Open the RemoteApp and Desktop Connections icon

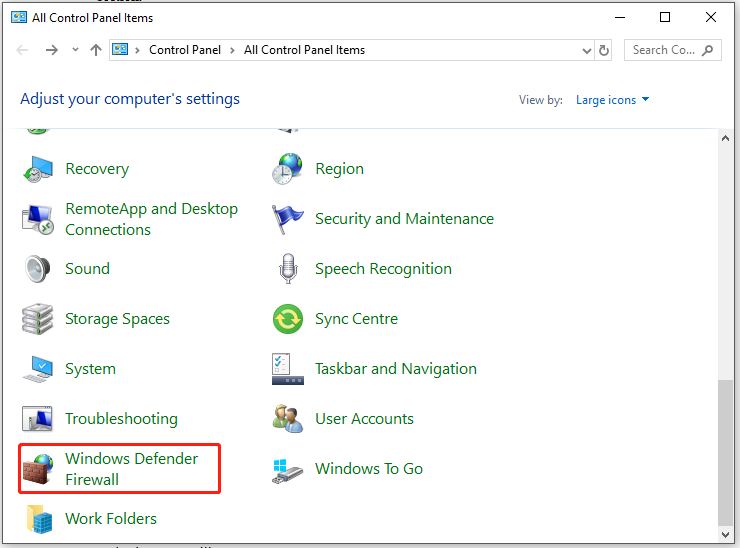click(x=38, y=219)
